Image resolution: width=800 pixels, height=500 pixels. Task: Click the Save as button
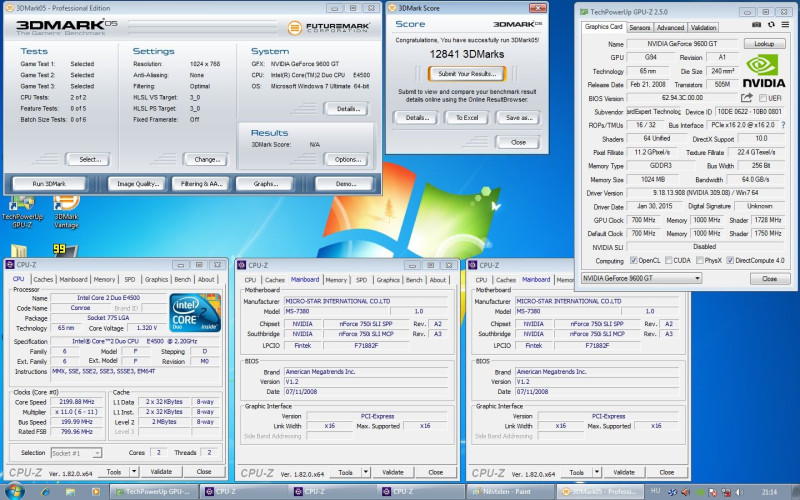(x=518, y=118)
